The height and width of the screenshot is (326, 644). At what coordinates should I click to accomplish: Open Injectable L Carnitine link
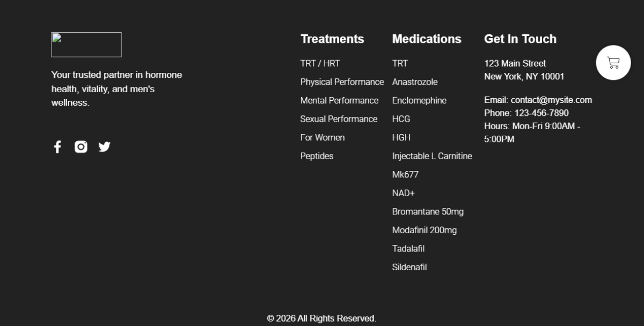tap(432, 156)
